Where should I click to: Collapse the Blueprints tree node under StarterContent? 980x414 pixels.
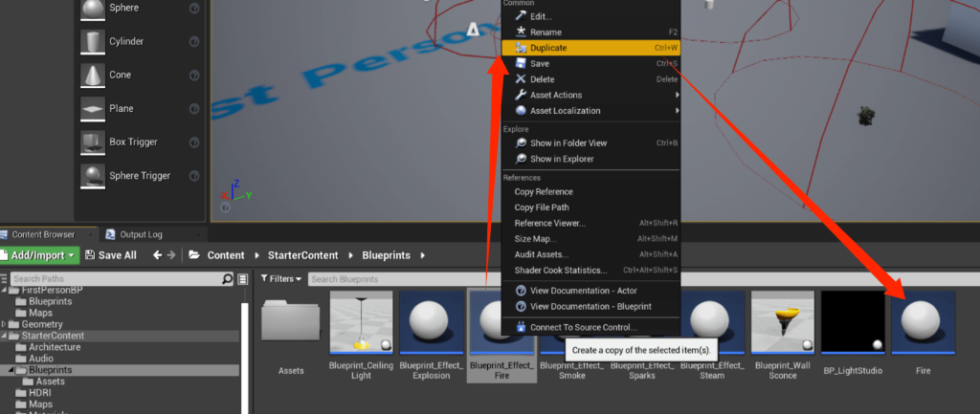(11, 370)
